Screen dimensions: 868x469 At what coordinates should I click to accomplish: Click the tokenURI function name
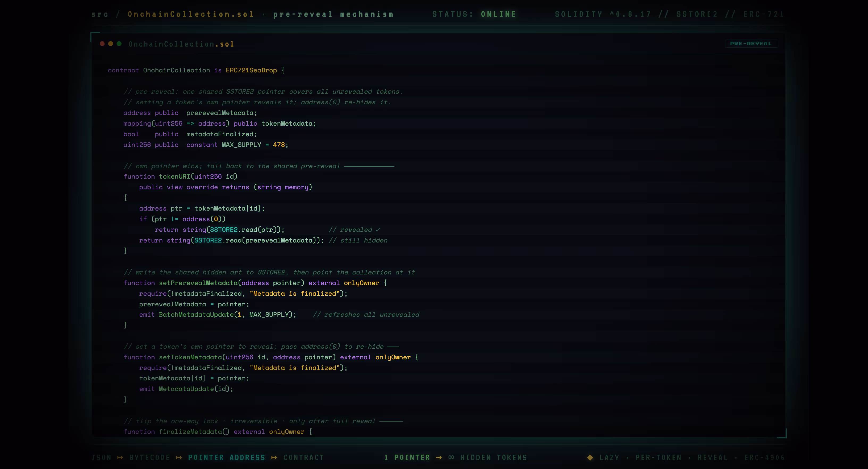pos(174,177)
